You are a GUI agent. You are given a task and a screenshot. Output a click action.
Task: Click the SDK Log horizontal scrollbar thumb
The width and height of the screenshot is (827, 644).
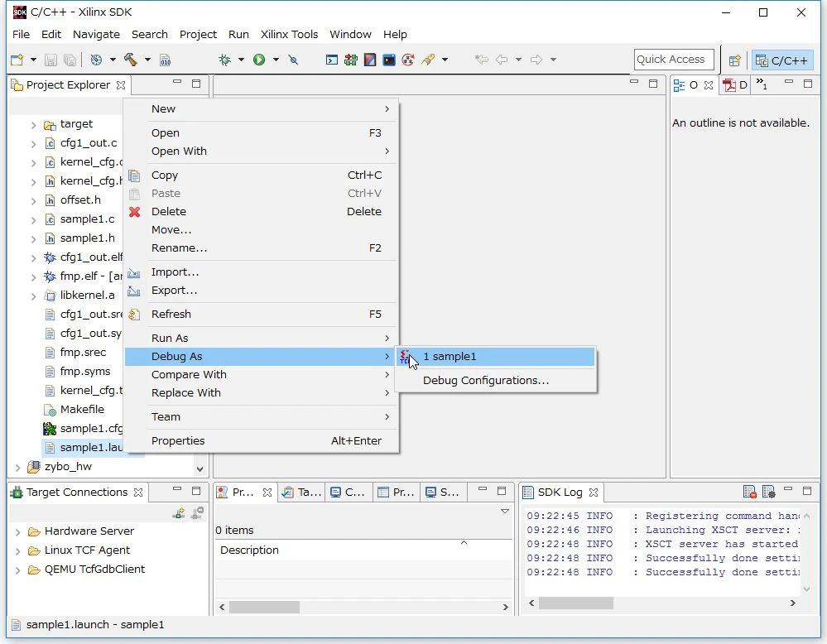point(576,603)
